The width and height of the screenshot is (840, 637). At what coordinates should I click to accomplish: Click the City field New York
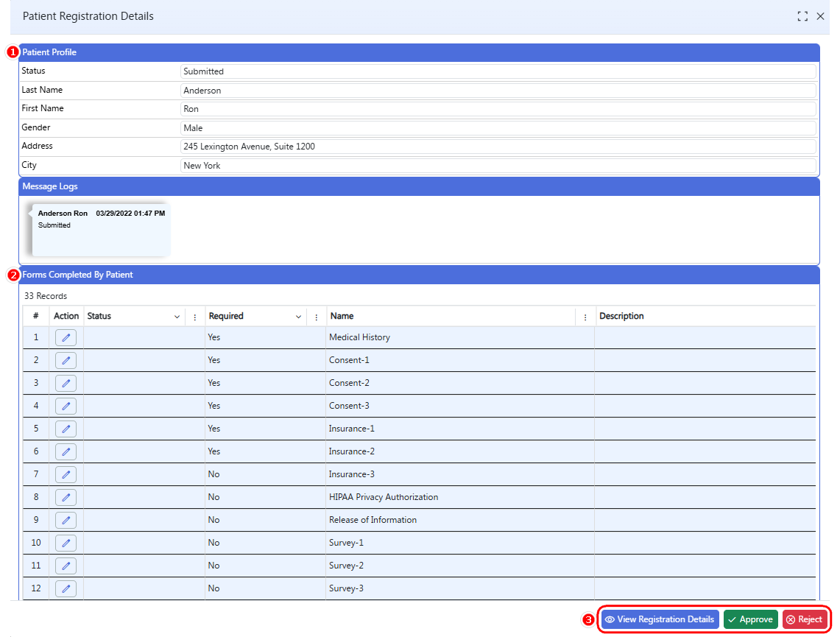pyautogui.click(x=498, y=166)
